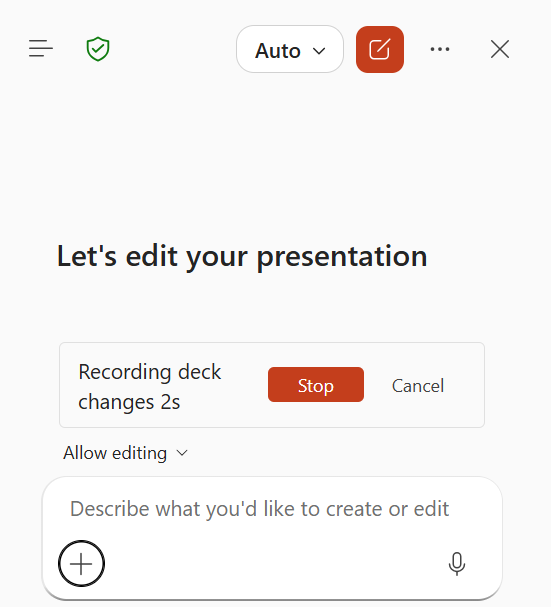Click the green shield checkmark icon
Screen dimensions: 551x607
[98, 49]
